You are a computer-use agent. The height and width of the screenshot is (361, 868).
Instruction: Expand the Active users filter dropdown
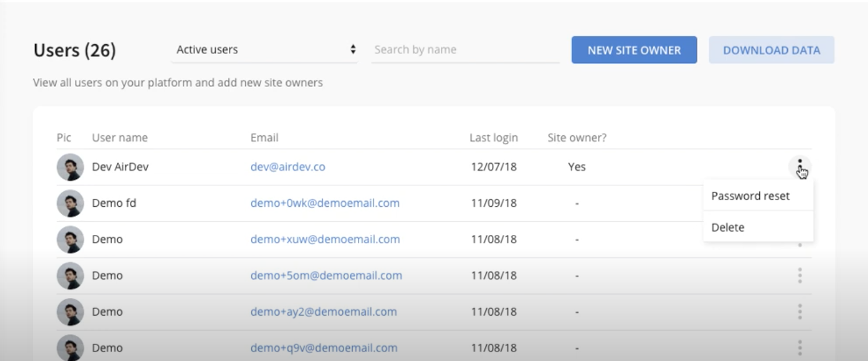coord(265,50)
